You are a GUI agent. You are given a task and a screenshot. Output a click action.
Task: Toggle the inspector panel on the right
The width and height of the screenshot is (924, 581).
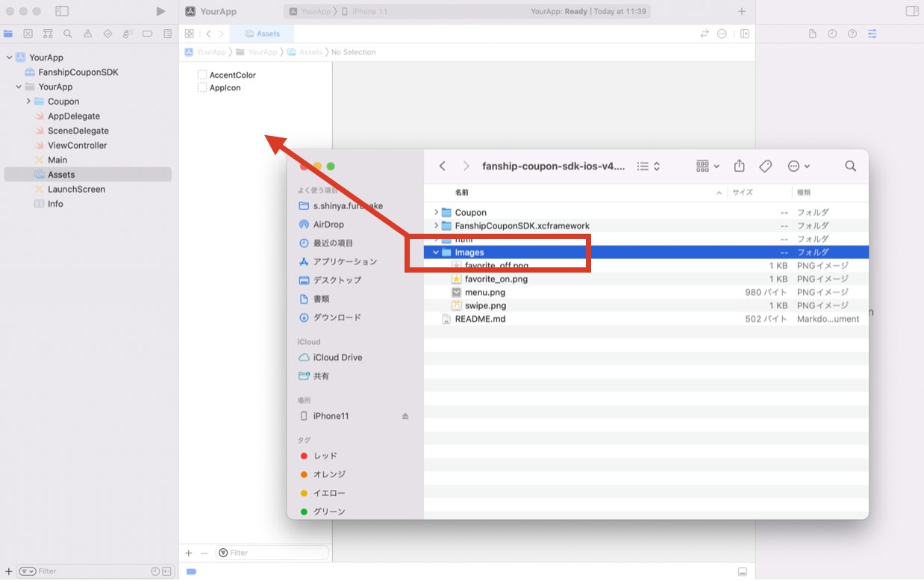[x=912, y=11]
